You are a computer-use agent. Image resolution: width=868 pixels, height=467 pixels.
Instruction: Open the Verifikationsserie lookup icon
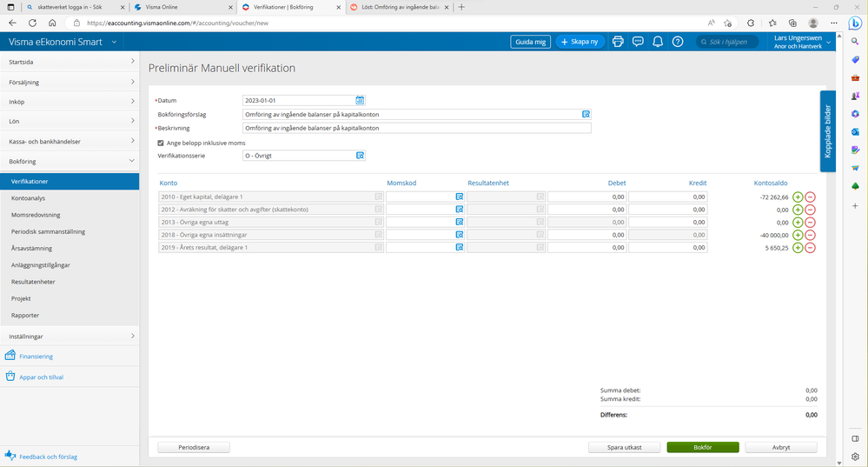[360, 156]
